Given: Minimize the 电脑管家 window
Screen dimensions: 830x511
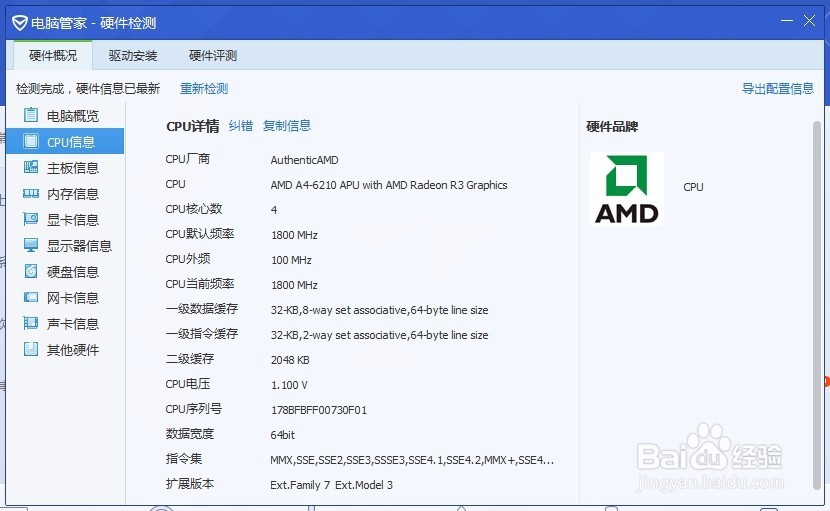Looking at the screenshot, I should click(x=787, y=21).
